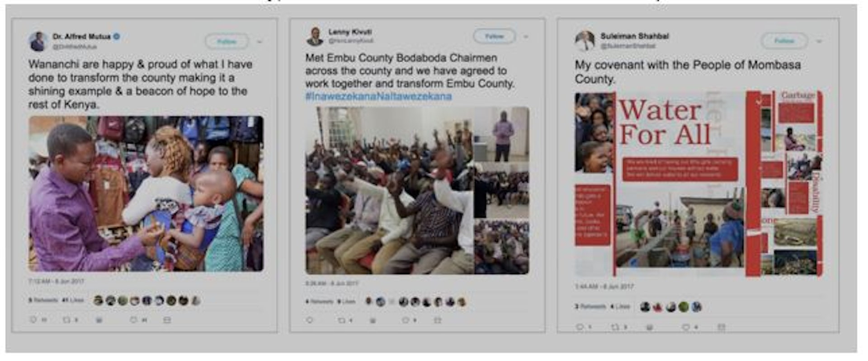Retweet Suleiman Shahbal's covenant tweet
The width and height of the screenshot is (868, 361).
coord(615,327)
